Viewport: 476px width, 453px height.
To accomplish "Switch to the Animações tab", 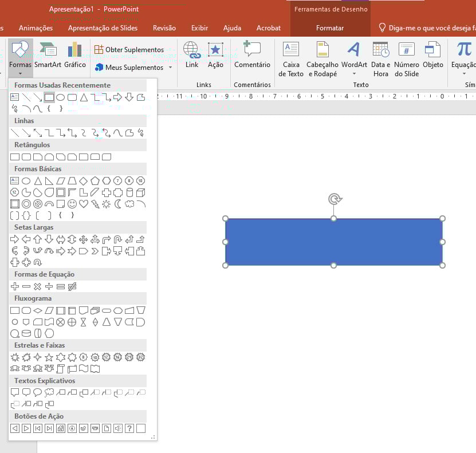I will [x=36, y=28].
